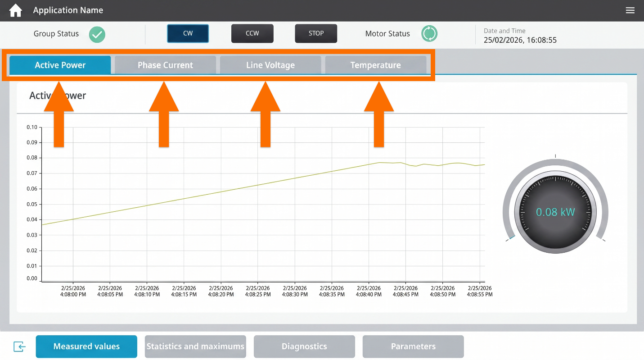Click the 0.05 y-axis value
The height and width of the screenshot is (360, 644).
point(32,204)
